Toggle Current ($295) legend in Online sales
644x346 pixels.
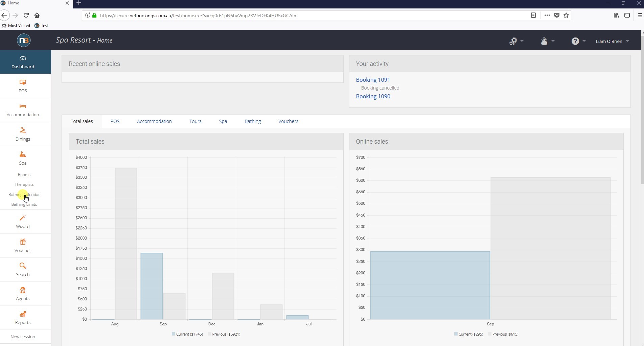[x=469, y=334]
